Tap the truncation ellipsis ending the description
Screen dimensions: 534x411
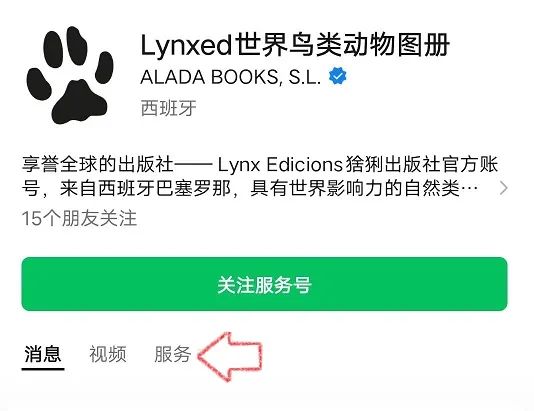pyautogui.click(x=469, y=188)
